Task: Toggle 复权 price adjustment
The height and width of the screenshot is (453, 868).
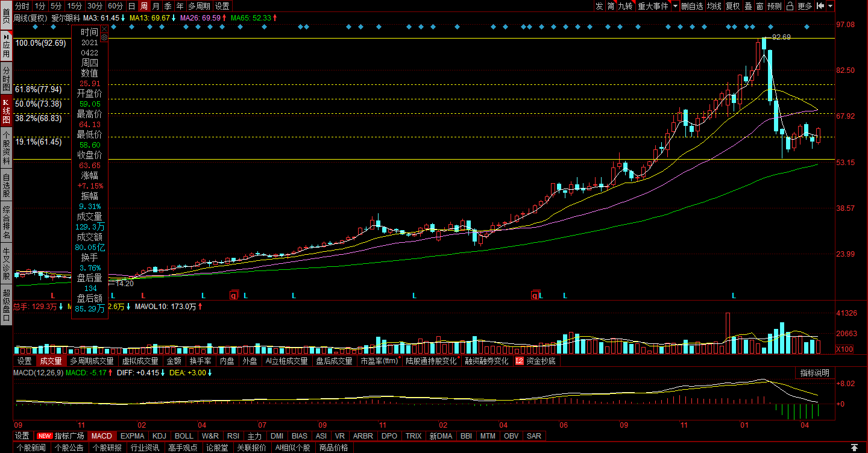Action: tap(732, 6)
